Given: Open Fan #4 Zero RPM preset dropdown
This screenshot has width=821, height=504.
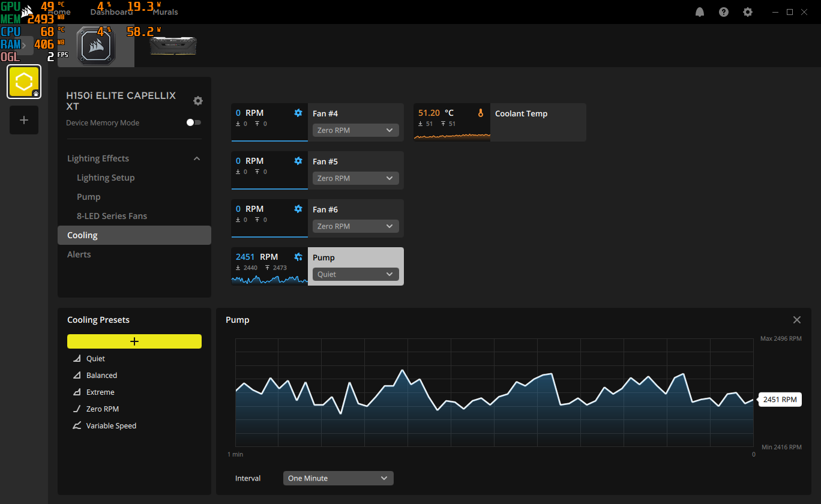Looking at the screenshot, I should 356,130.
